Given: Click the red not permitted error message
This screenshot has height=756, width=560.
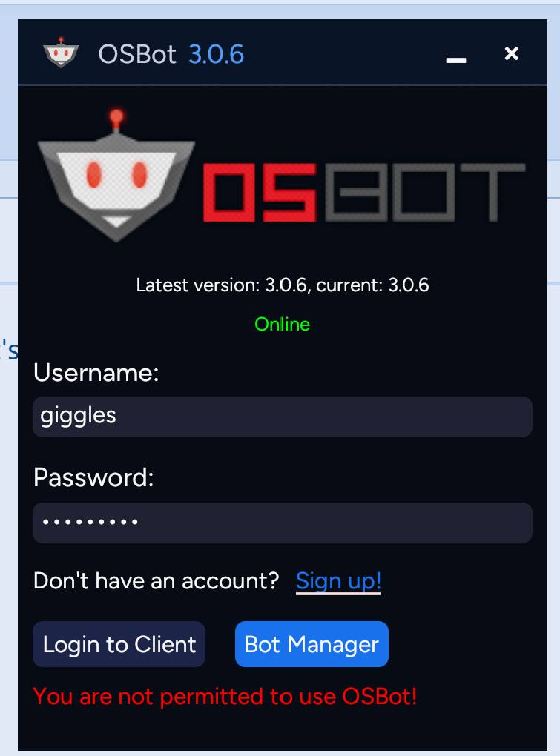Looking at the screenshot, I should [x=225, y=697].
